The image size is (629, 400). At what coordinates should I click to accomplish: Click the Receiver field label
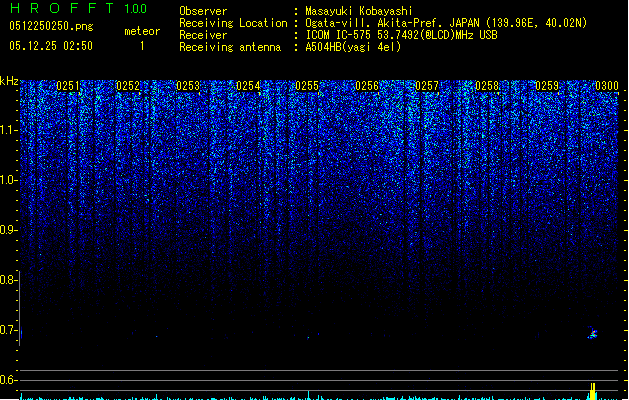tap(203, 35)
